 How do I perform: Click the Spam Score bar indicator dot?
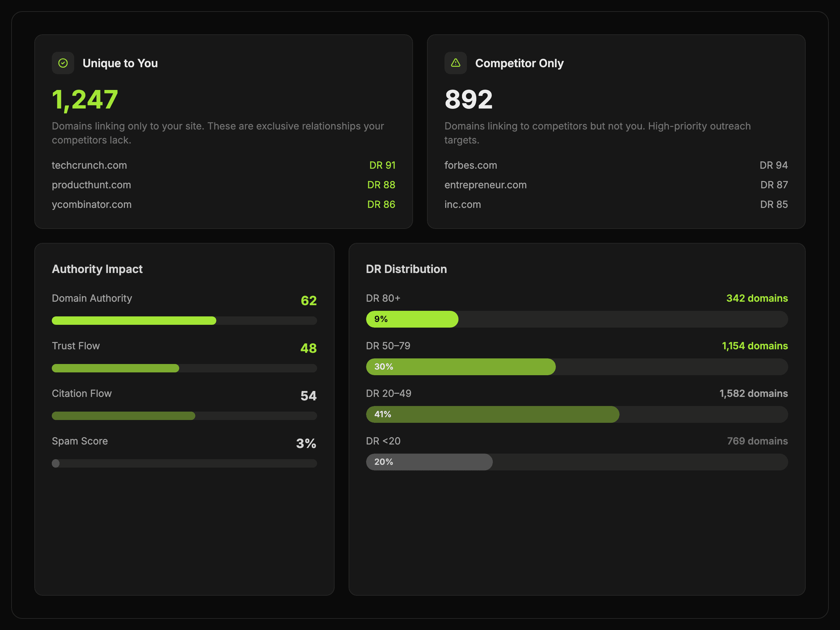click(x=56, y=463)
